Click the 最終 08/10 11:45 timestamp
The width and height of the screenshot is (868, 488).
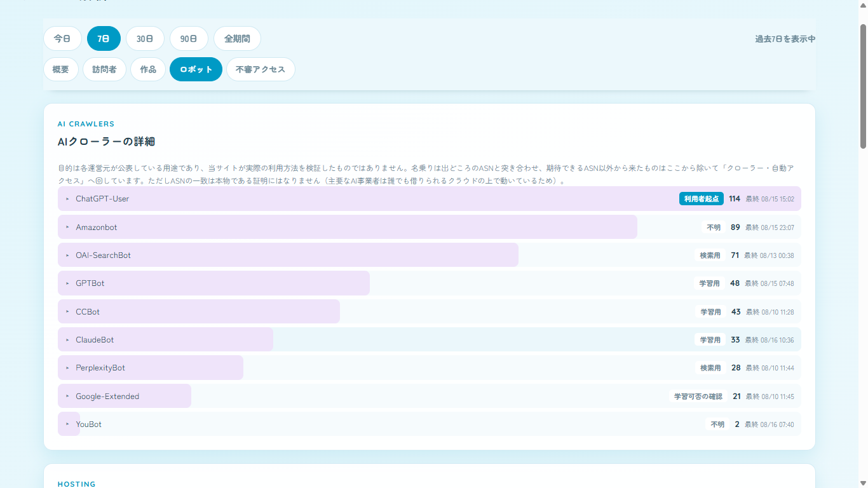pos(770,396)
